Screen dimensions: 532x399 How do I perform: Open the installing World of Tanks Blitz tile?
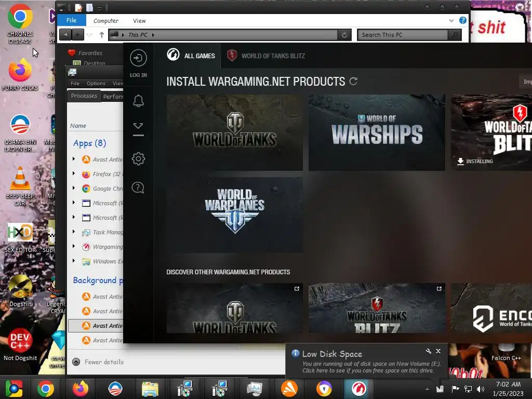click(x=491, y=132)
